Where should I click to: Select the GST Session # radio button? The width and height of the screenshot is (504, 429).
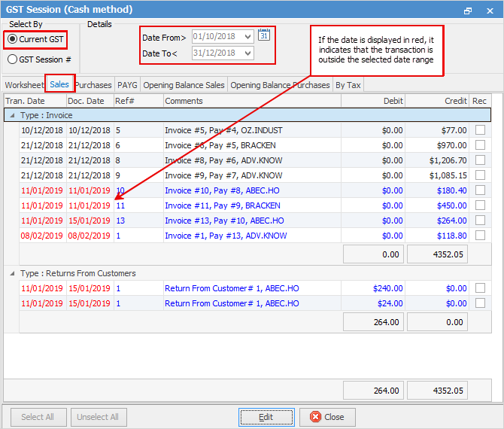pyautogui.click(x=12, y=59)
